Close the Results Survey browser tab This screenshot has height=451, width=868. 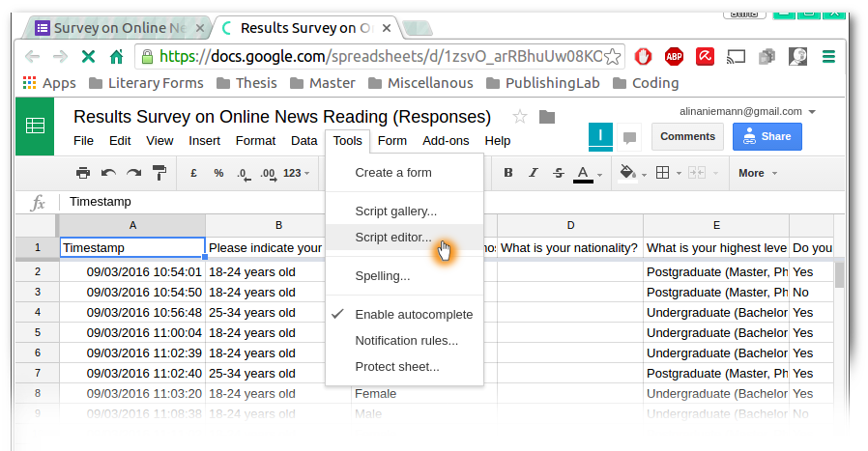click(387, 28)
